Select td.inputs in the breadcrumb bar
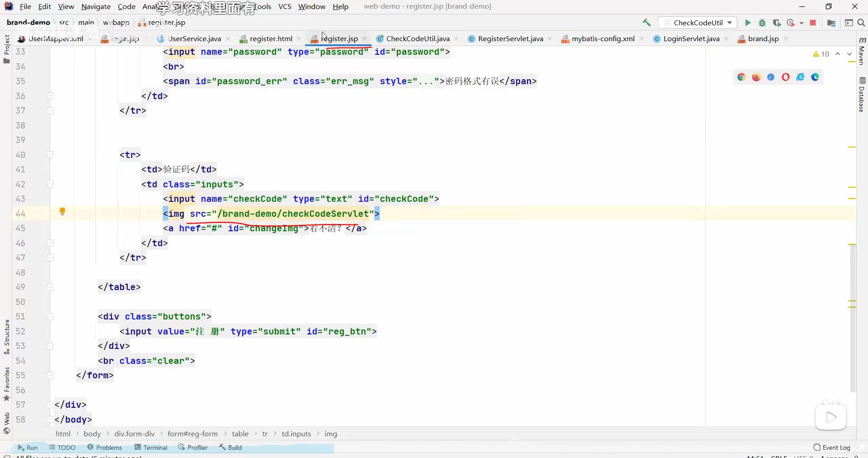Image resolution: width=868 pixels, height=458 pixels. coord(296,434)
